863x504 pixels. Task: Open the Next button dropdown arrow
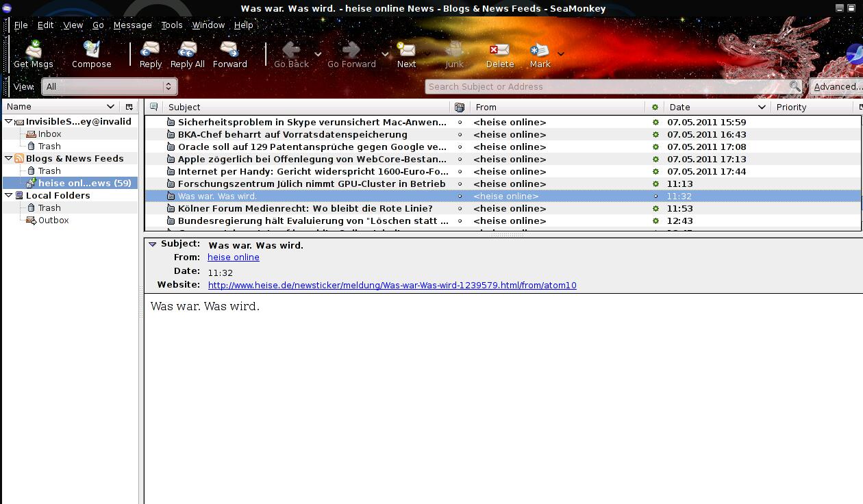[427, 53]
